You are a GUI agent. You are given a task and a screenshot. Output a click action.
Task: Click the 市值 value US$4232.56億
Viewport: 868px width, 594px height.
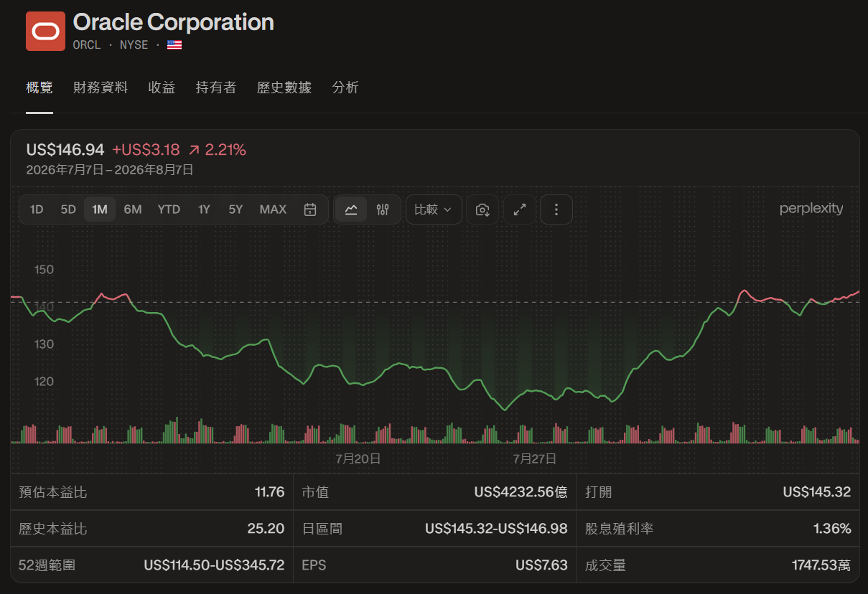point(521,492)
